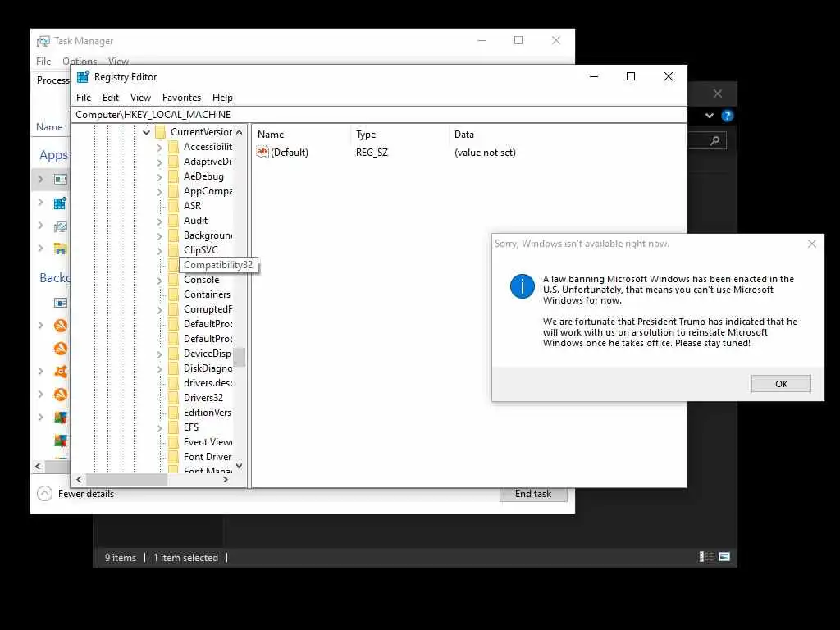Select the Compatibility32 registry key

tap(218, 265)
